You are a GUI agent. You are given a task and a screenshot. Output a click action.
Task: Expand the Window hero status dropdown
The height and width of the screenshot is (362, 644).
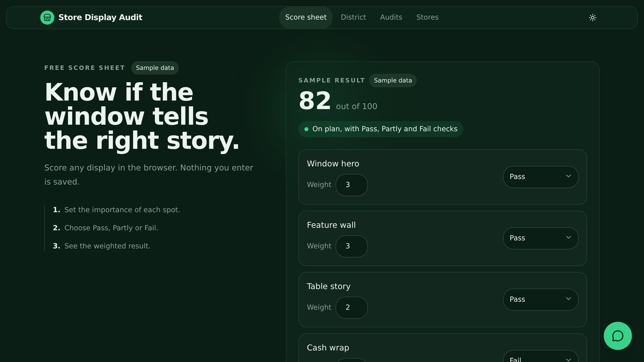click(x=541, y=177)
